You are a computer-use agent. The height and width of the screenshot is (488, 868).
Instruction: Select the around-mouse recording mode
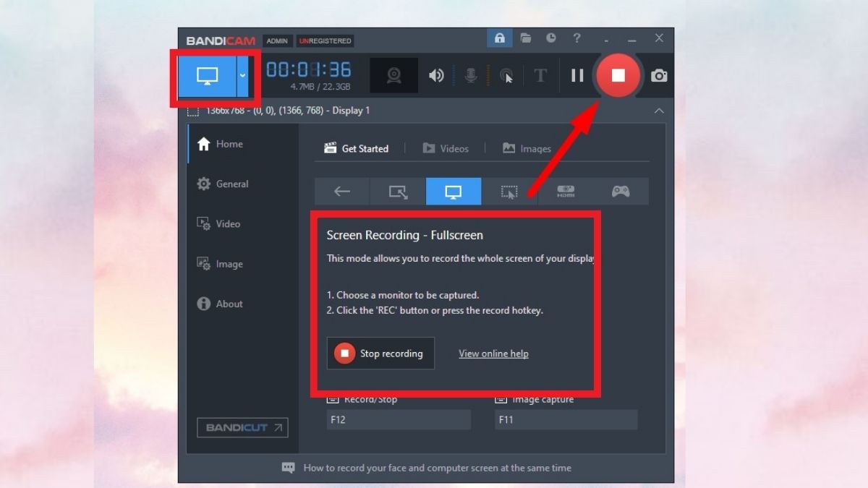tap(509, 192)
